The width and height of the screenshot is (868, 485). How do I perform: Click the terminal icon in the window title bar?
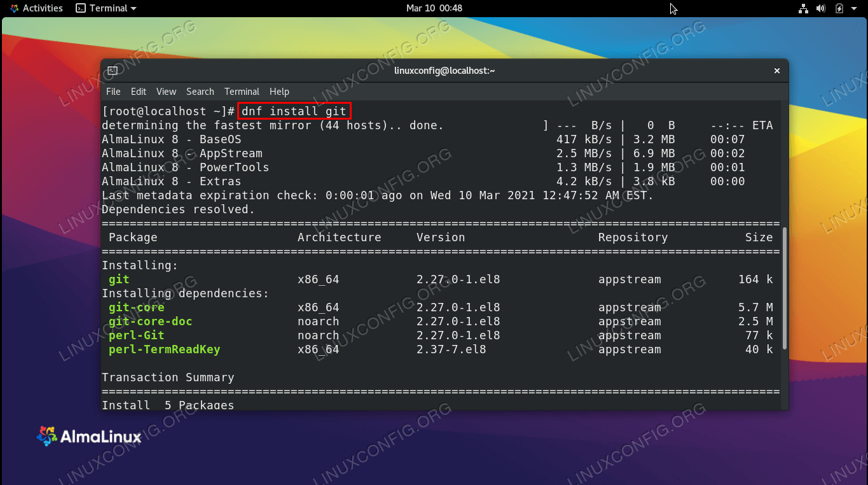click(113, 71)
